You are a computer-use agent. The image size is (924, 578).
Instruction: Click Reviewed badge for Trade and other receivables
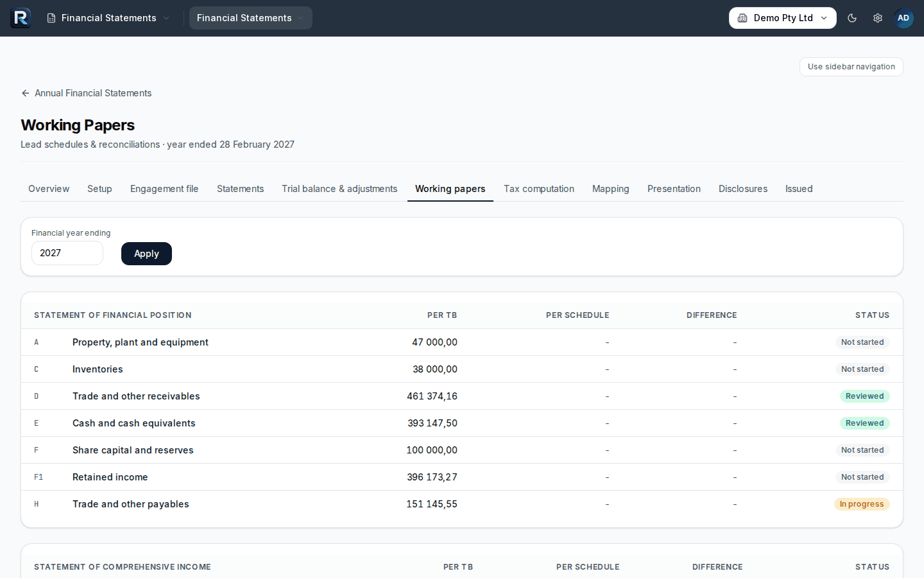[864, 396]
